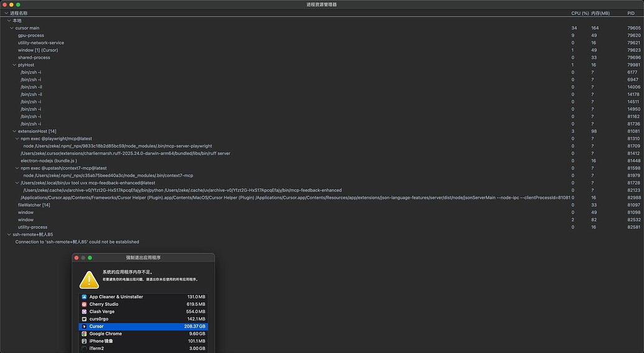The image size is (644, 353).
Task: Click the Clash Verge app icon
Action: (x=84, y=311)
